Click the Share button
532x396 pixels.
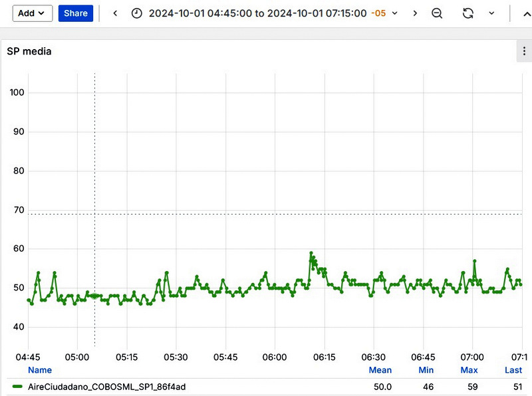pos(76,13)
